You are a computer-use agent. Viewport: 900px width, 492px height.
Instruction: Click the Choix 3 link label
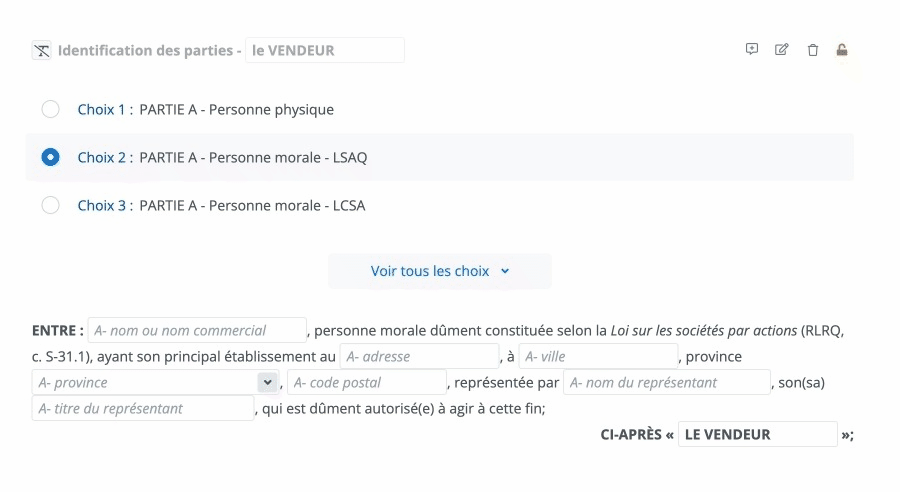[101, 205]
